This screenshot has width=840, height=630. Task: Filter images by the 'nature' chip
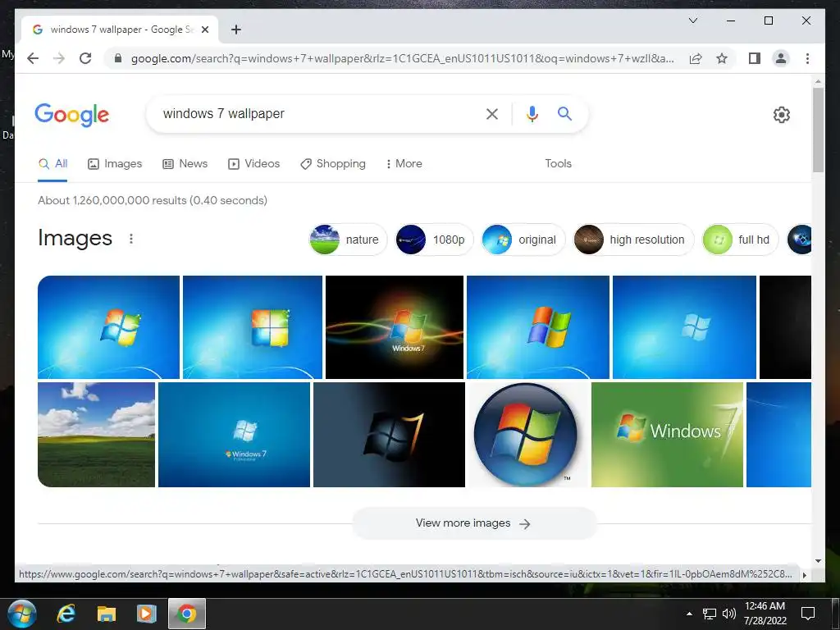[x=348, y=240]
